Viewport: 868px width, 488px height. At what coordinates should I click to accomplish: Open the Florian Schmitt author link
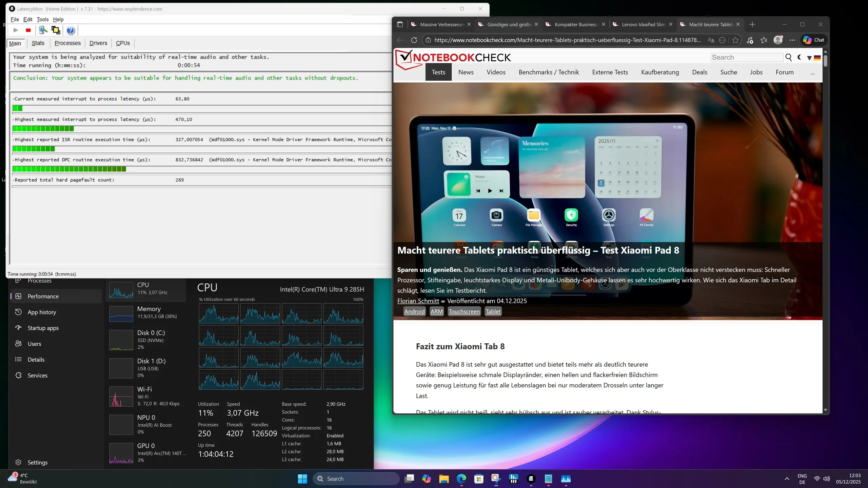418,301
